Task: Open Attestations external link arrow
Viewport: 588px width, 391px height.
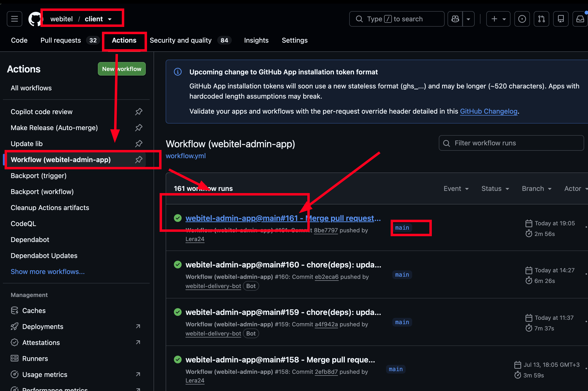Action: coord(138,342)
